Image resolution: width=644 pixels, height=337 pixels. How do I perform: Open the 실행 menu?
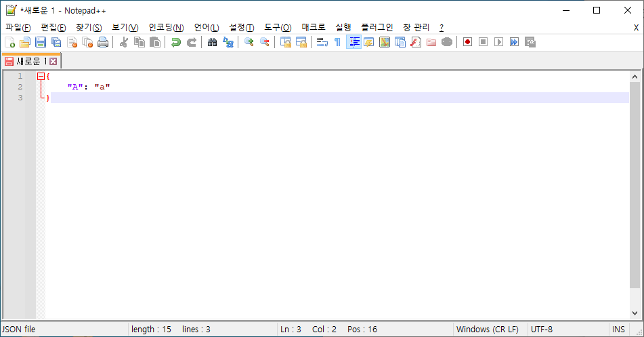point(343,28)
